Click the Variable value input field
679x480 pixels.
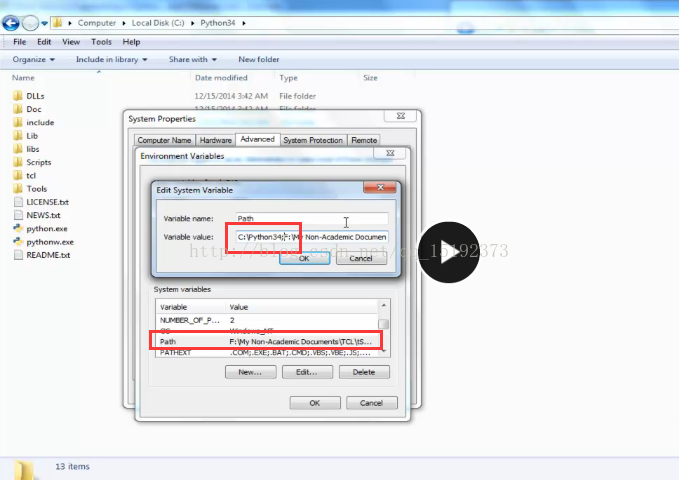pos(312,237)
